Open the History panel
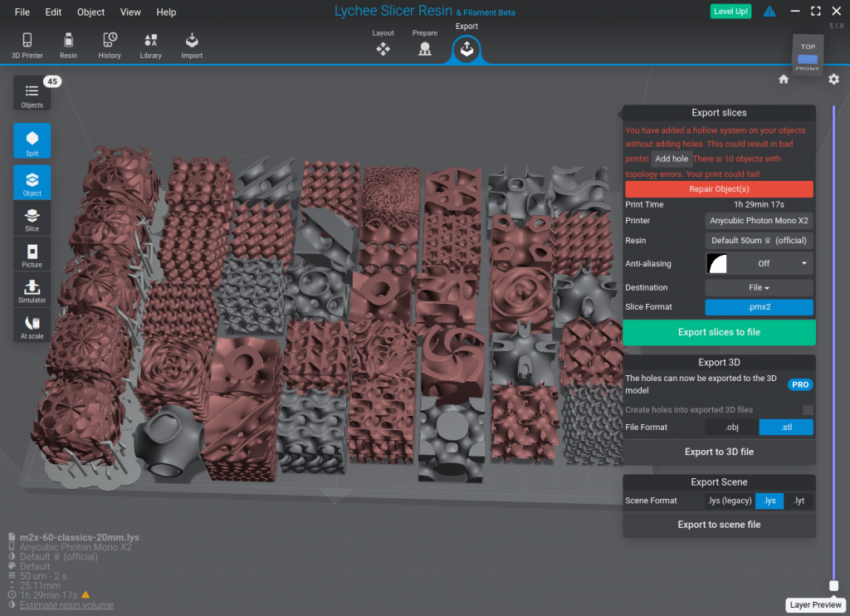This screenshot has width=850, height=616. click(110, 45)
